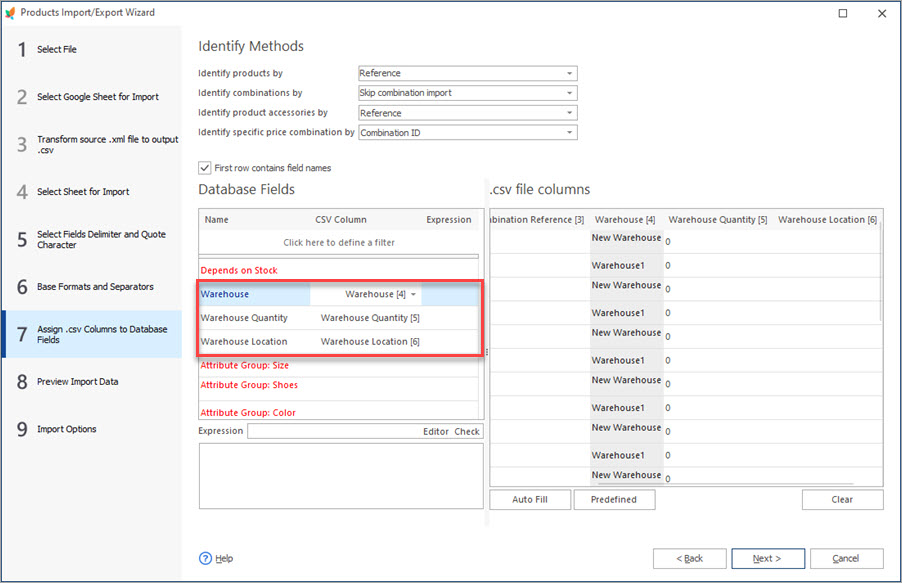
Task: Open step 4 Select Sheet for Import
Action: coord(92,192)
